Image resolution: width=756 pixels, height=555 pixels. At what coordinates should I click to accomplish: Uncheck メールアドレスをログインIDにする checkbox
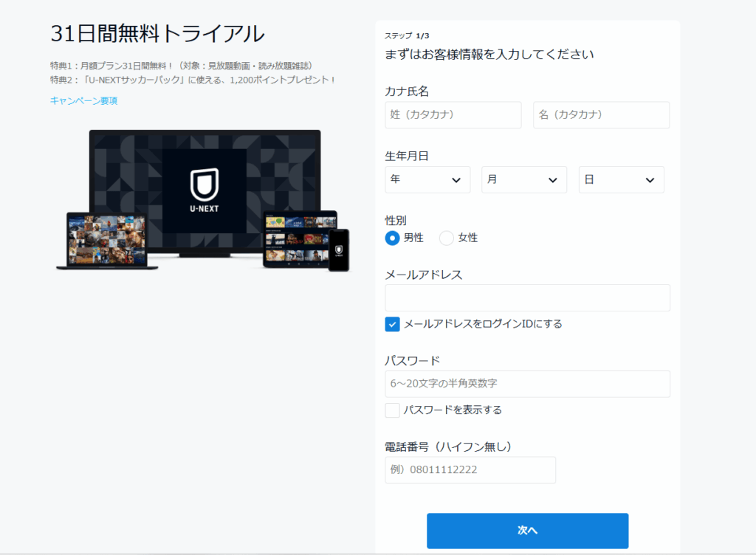(393, 324)
